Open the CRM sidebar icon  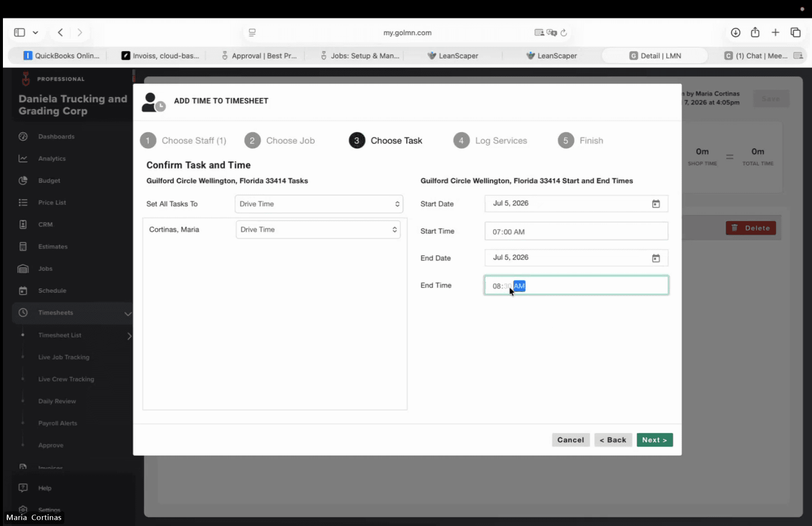click(23, 225)
